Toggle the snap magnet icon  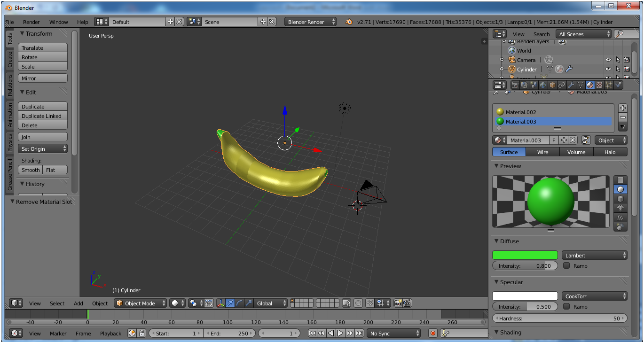370,303
